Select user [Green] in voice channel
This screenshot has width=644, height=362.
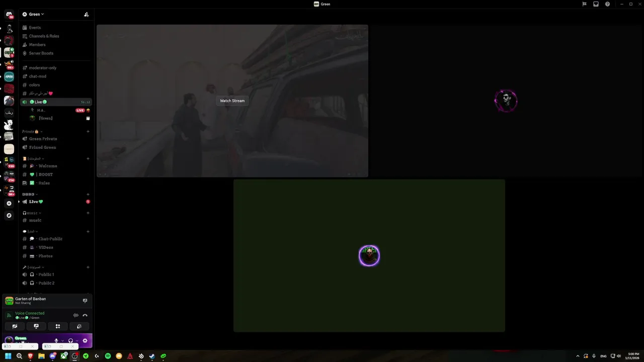[x=46, y=118]
